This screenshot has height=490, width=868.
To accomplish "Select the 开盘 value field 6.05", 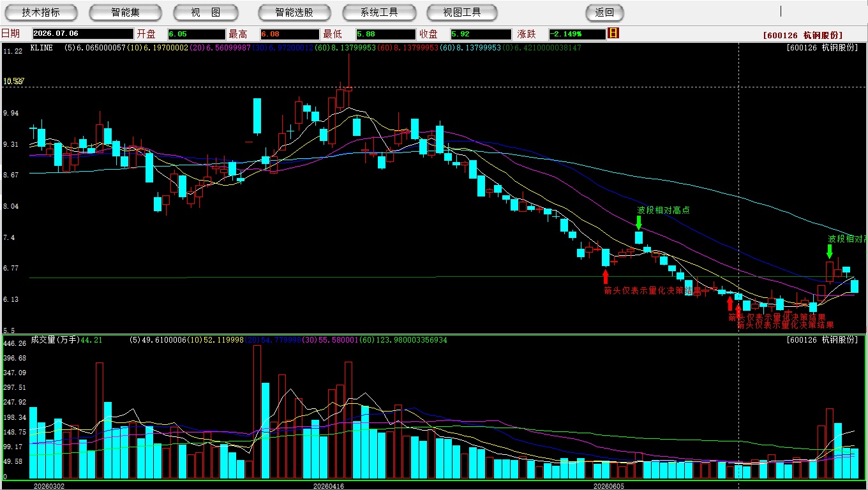I will pos(197,34).
